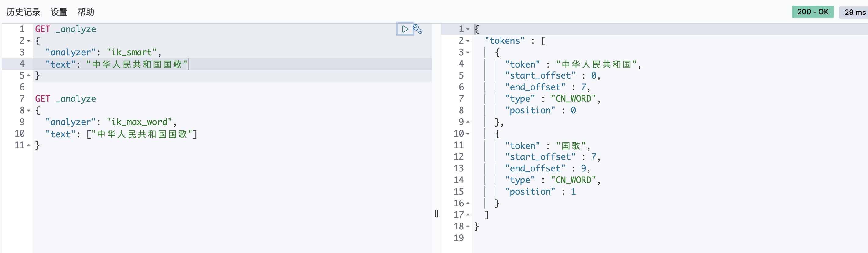Toggle fold arrow at output line 17
The height and width of the screenshot is (253, 868).
pos(468,215)
